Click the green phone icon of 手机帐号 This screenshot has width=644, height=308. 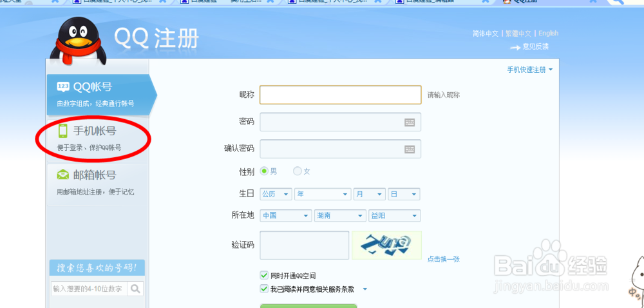click(63, 131)
